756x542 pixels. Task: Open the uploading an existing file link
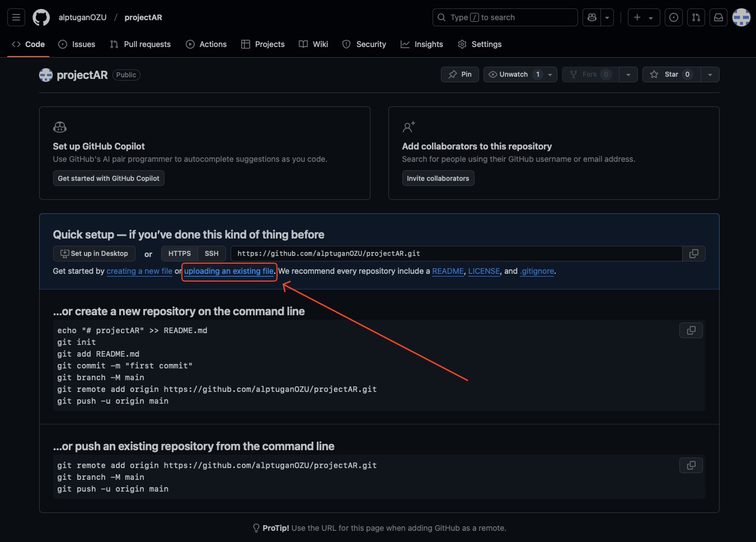(x=229, y=271)
